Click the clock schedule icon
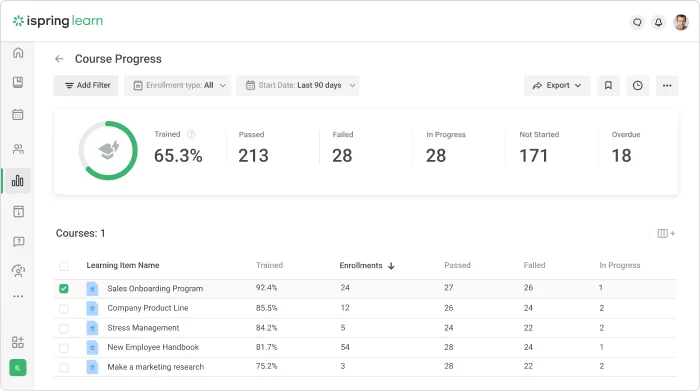 (638, 85)
